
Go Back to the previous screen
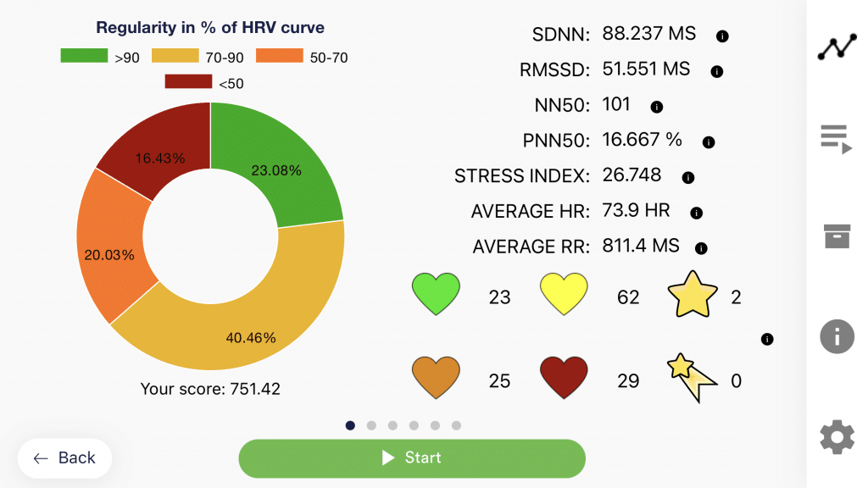click(64, 458)
